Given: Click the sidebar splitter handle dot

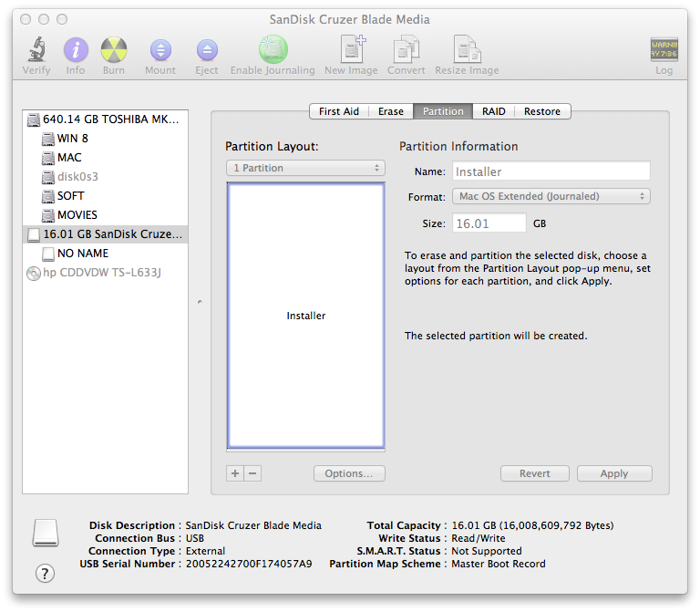Looking at the screenshot, I should coord(200,302).
